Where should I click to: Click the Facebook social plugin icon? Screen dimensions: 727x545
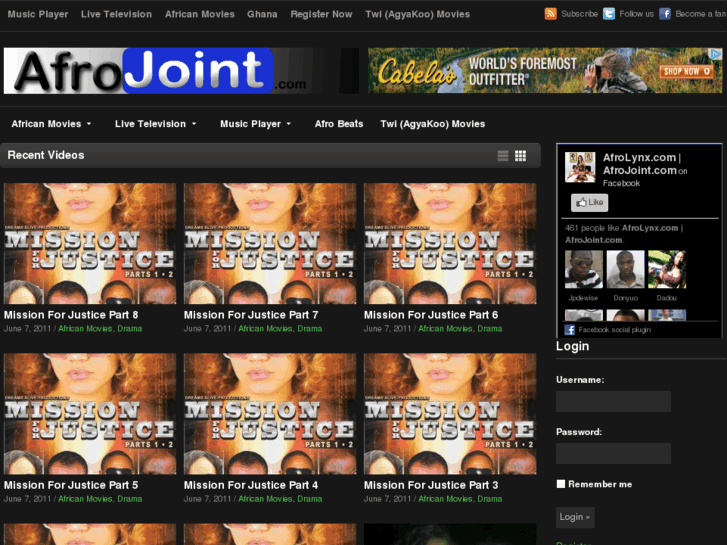point(570,330)
